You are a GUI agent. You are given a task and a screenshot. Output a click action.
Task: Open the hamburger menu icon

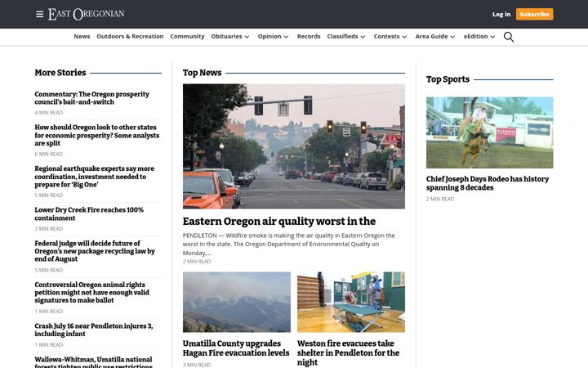pyautogui.click(x=39, y=14)
